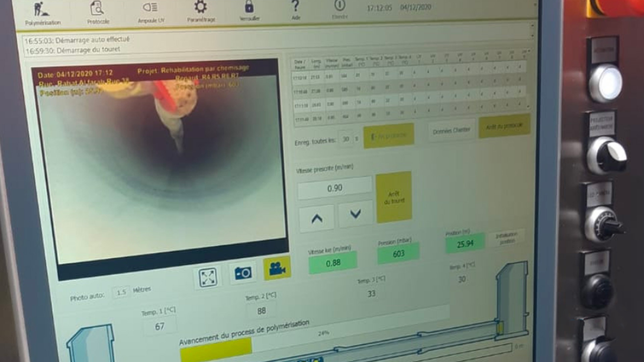Click the data table scrollbar
The width and height of the screenshot is (644, 362).
coord(529,79)
